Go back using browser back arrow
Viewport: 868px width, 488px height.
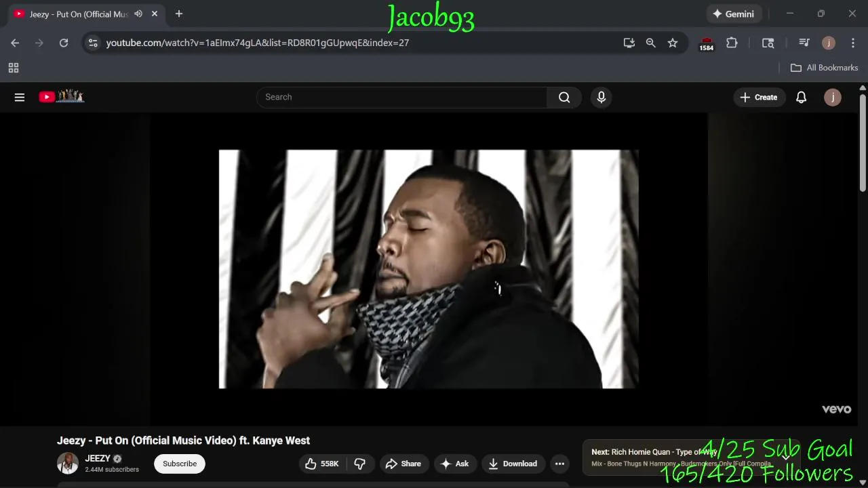click(x=15, y=43)
